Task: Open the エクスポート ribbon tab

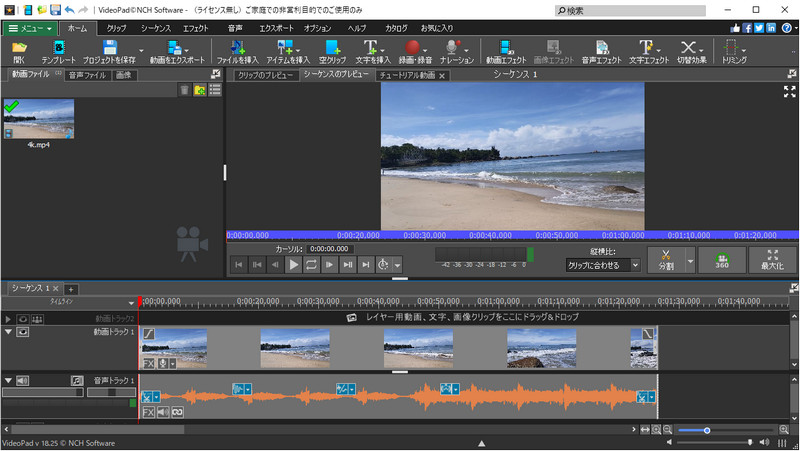Action: [x=276, y=29]
